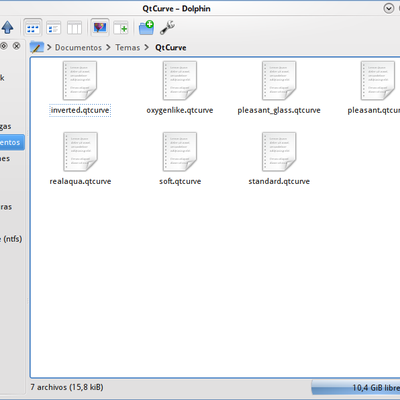
Task: Undock the side panel with float button
Action: [4, 46]
